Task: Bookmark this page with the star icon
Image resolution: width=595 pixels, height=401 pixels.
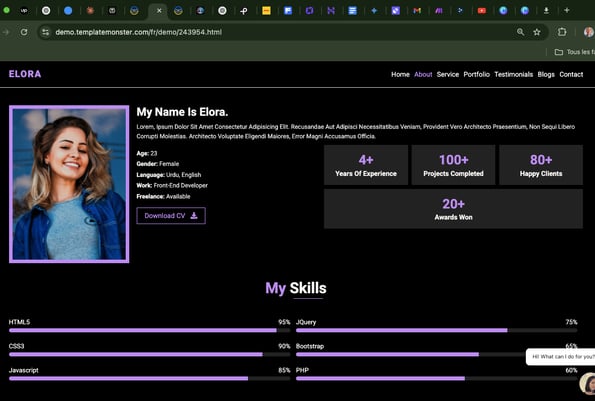Action: [537, 32]
